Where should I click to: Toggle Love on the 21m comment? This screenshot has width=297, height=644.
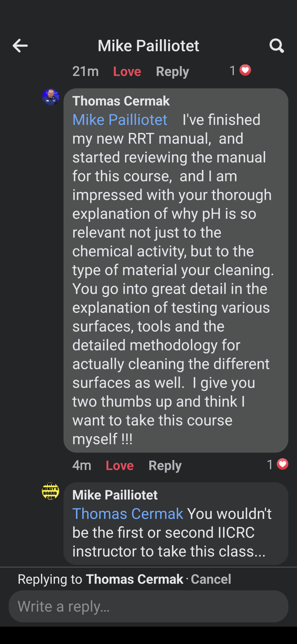pos(127,71)
